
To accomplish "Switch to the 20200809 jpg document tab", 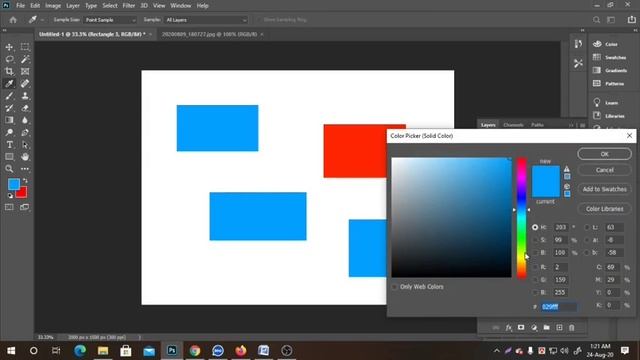I will tap(209, 34).
